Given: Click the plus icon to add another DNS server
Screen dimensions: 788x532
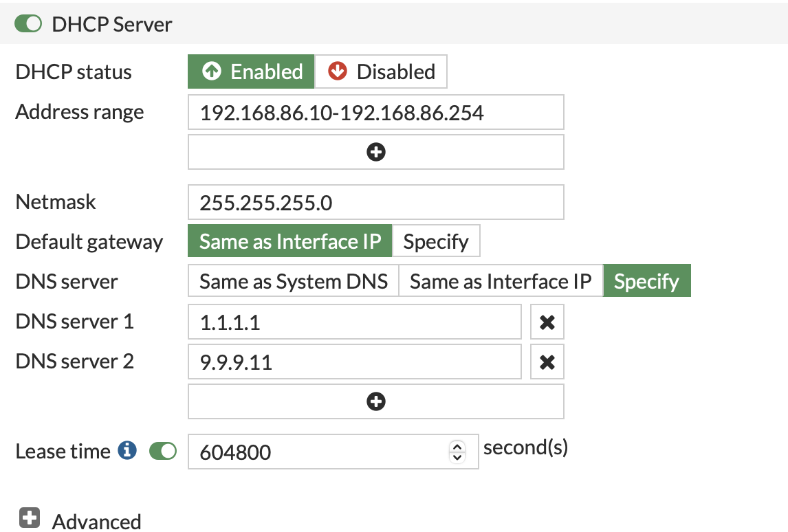Looking at the screenshot, I should point(375,401).
